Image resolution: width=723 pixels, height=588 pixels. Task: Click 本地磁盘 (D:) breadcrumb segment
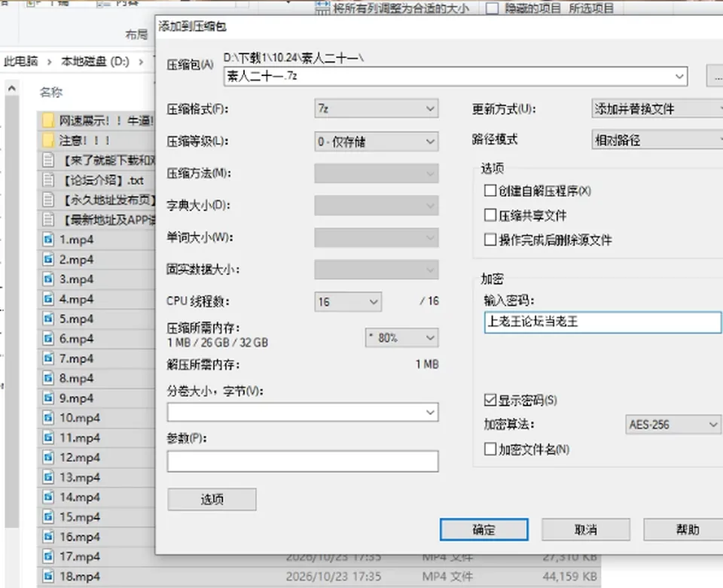95,61
